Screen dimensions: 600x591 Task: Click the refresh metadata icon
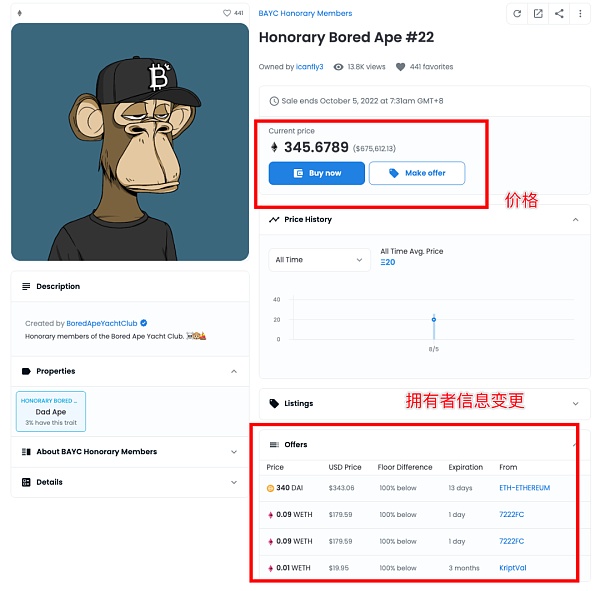(x=517, y=14)
